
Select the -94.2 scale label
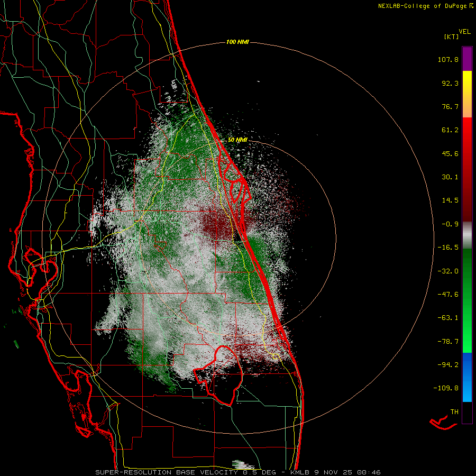pyautogui.click(x=448, y=365)
